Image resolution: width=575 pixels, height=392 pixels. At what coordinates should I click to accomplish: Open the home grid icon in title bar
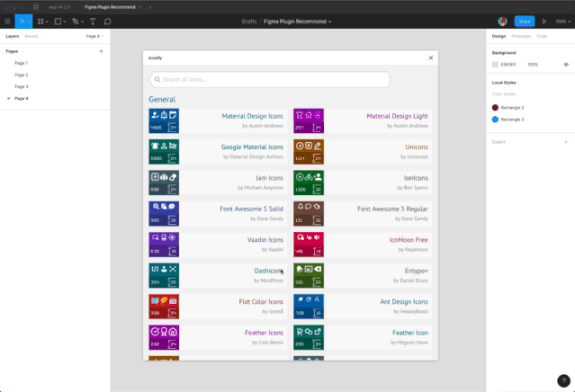(x=36, y=7)
